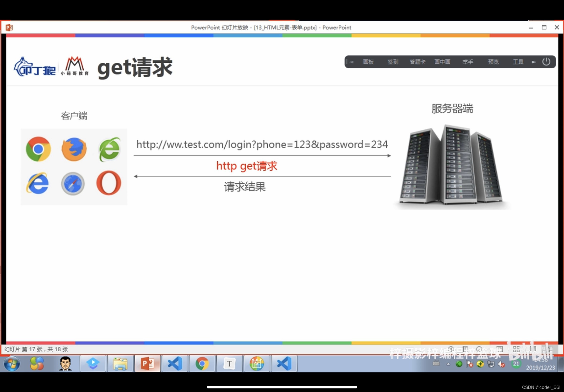
Task: Open 画板 drawing board in toolbar
Action: point(368,62)
